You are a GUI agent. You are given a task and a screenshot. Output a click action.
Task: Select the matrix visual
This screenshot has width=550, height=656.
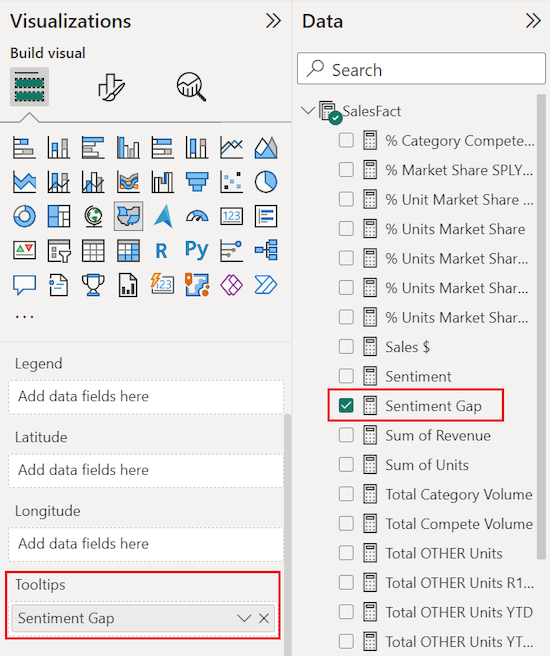tap(128, 251)
